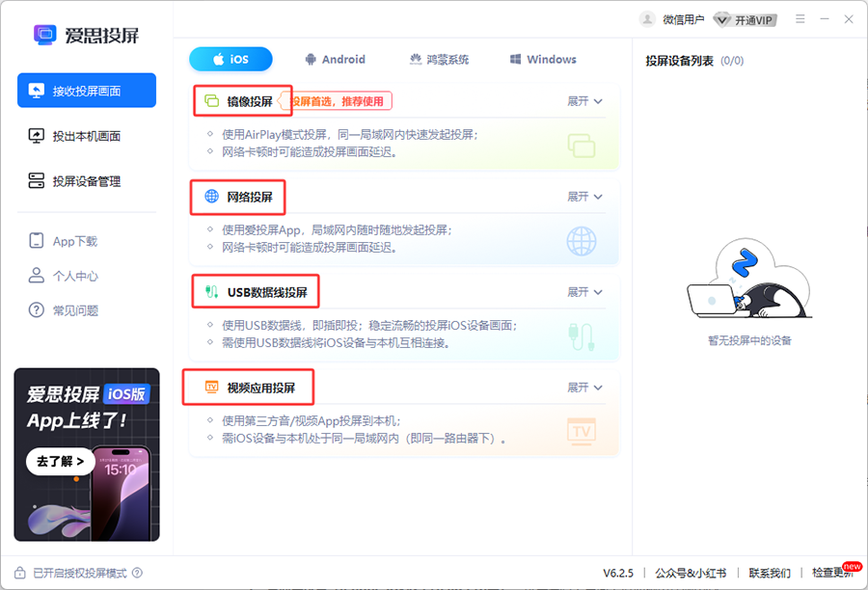
Task: Click the large faded TV graphic
Action: click(x=582, y=431)
